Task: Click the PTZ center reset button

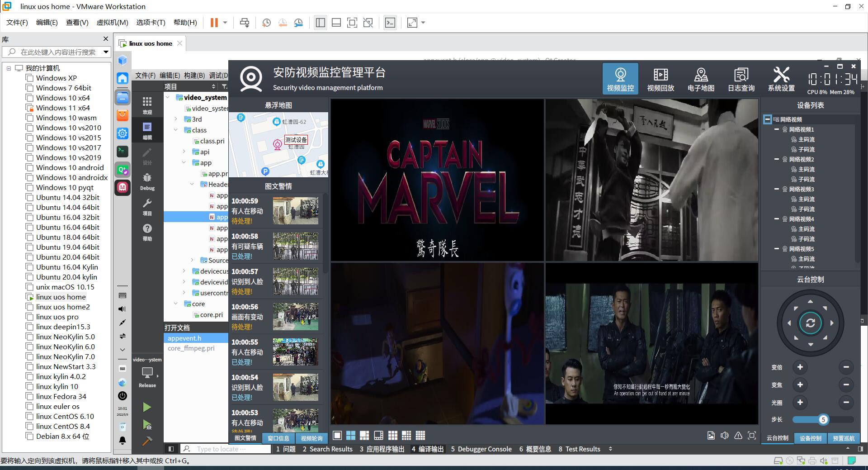Action: pyautogui.click(x=810, y=323)
